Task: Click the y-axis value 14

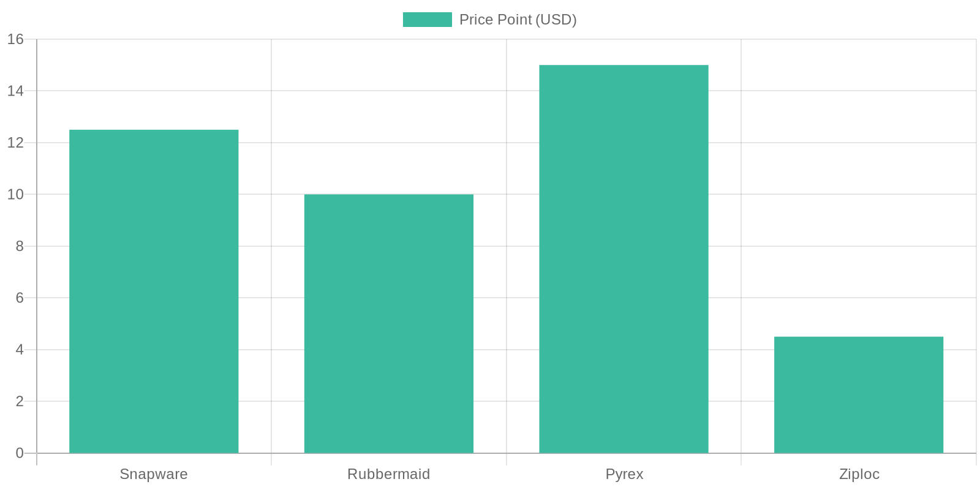Action: (x=15, y=91)
